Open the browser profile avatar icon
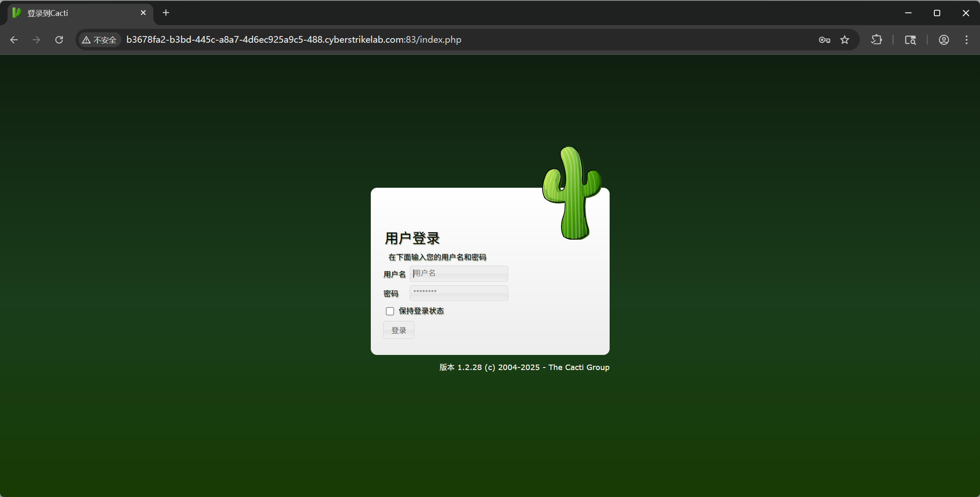Screen dimensions: 980x497 pos(944,40)
